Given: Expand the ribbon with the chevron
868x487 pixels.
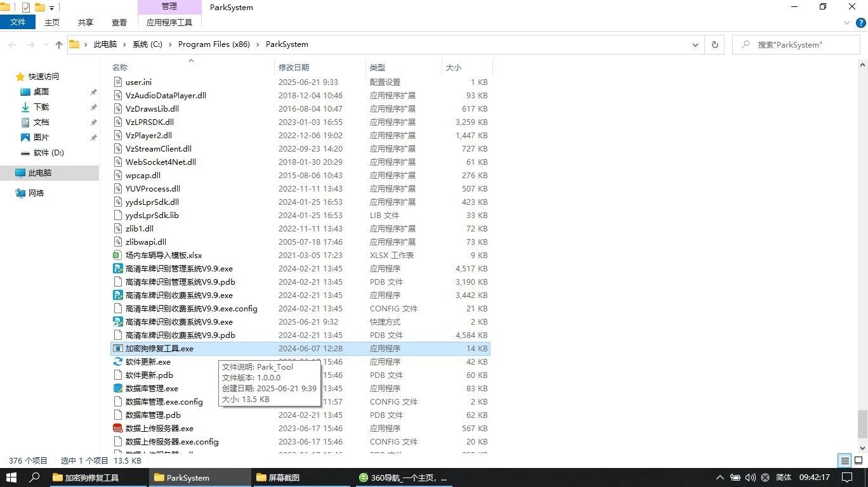Looking at the screenshot, I should tap(847, 22).
